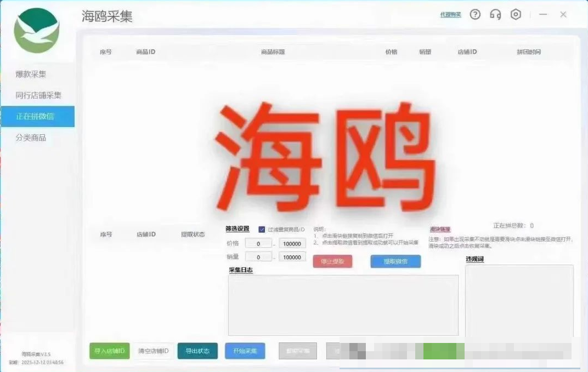Viewport: 588px width, 372px height.
Task: Click inside the 违规词 text box
Action: click(519, 301)
